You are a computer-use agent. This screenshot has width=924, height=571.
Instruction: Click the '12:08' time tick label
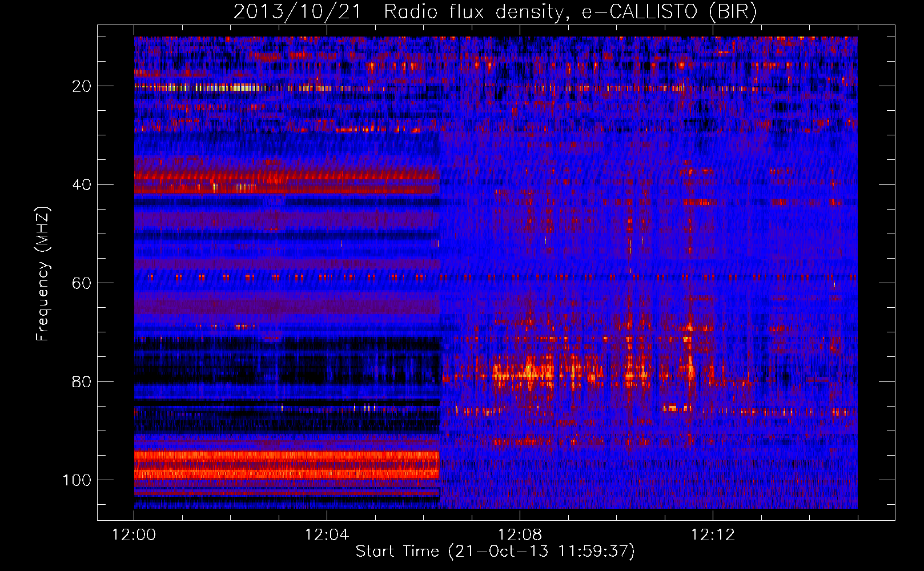pos(520,535)
